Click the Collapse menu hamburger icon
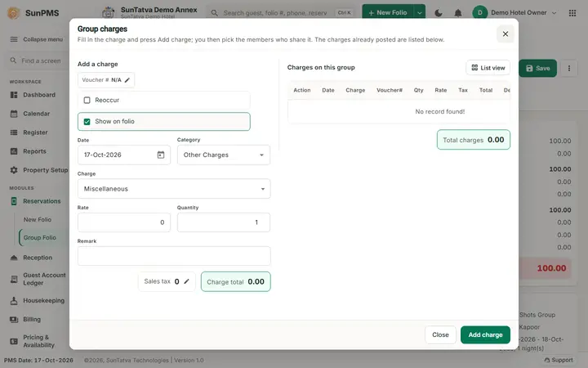The height and width of the screenshot is (368, 588). (x=14, y=39)
